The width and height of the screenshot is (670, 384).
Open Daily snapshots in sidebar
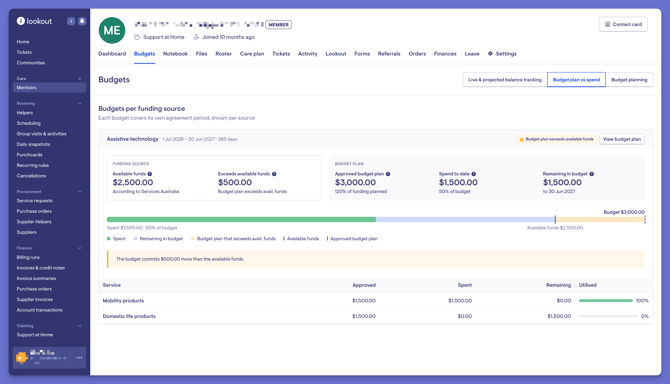pos(33,144)
